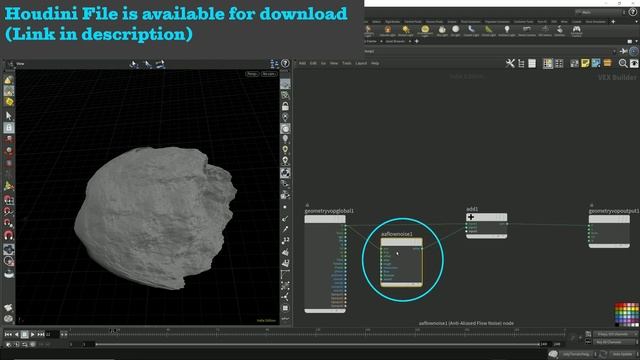This screenshot has height=360, width=640.
Task: Toggle normal lighting bulb icon in viewport
Action: click(x=285, y=139)
